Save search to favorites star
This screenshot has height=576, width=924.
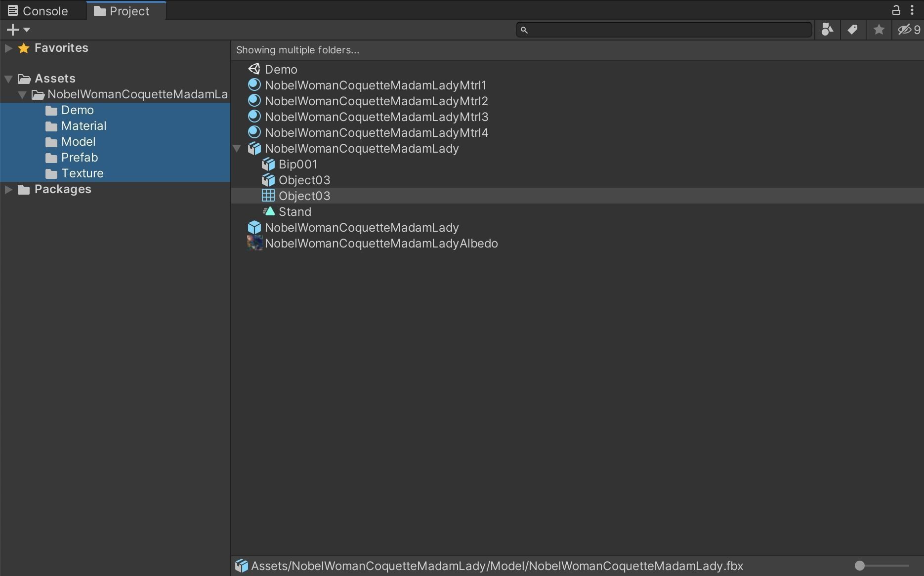coord(879,30)
